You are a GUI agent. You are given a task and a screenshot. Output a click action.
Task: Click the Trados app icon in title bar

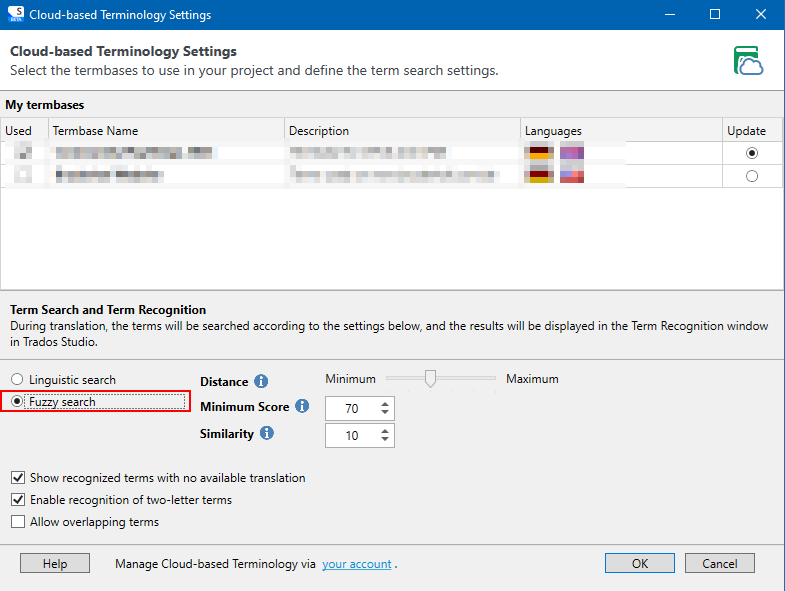point(16,15)
